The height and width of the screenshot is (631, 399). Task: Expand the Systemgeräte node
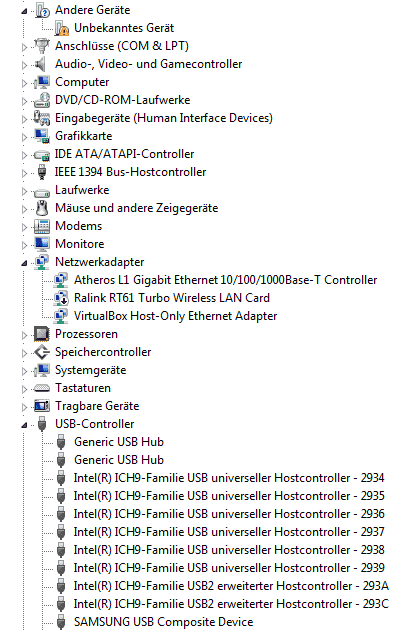coord(24,371)
